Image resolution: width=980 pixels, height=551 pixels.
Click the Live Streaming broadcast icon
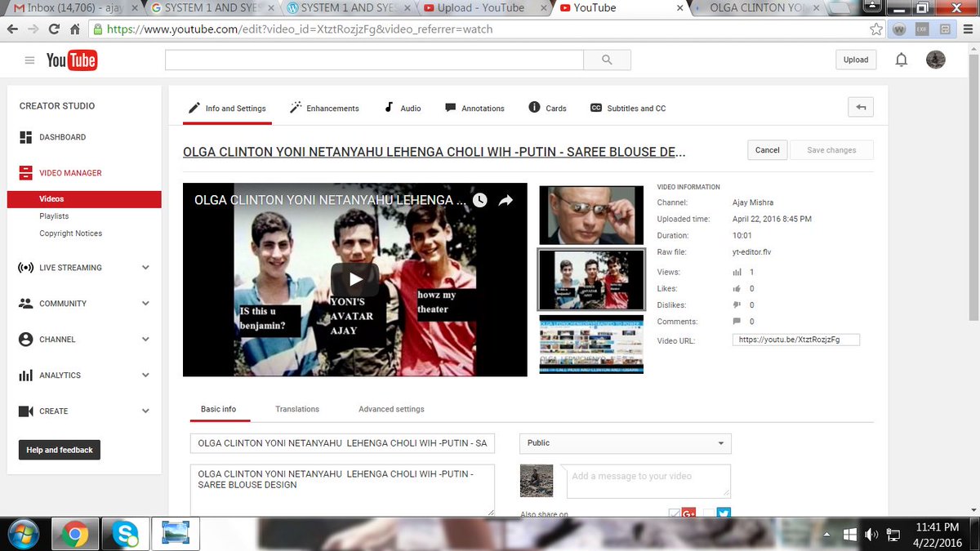click(25, 268)
